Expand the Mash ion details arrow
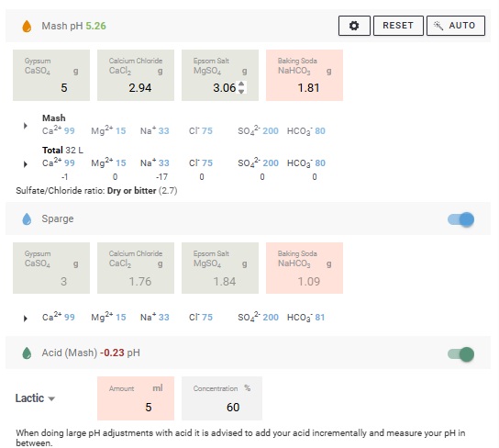Viewport: 499px width, 448px height. (x=26, y=126)
